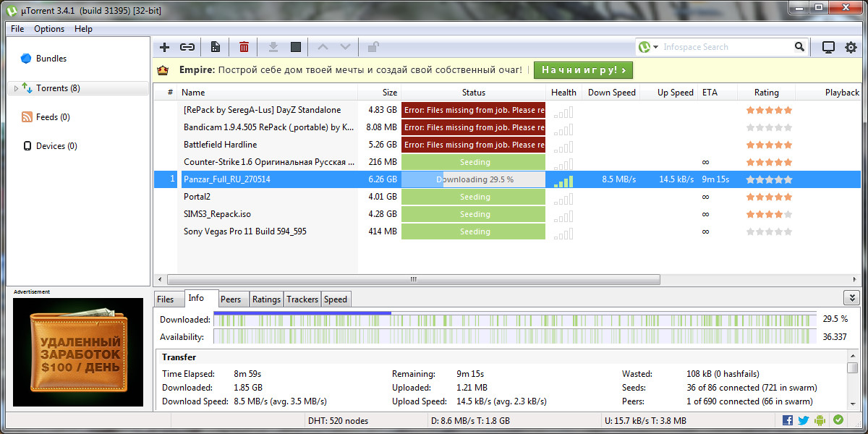
Task: Click the Downloaded pieces bar in Info
Action: tap(516, 319)
